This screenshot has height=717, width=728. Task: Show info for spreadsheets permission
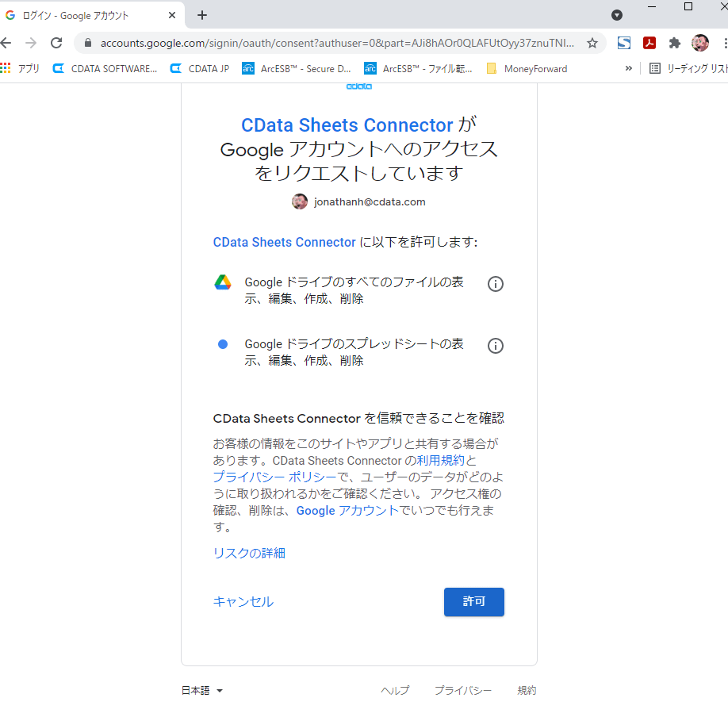(x=496, y=346)
